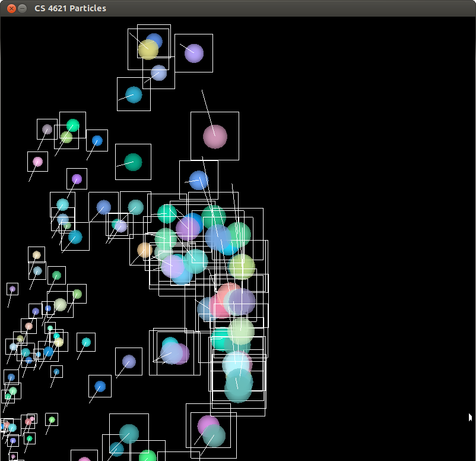Select the large mauve-pink particle with the tallest velocity line
This screenshot has height=461, width=476.
pyautogui.click(x=215, y=136)
